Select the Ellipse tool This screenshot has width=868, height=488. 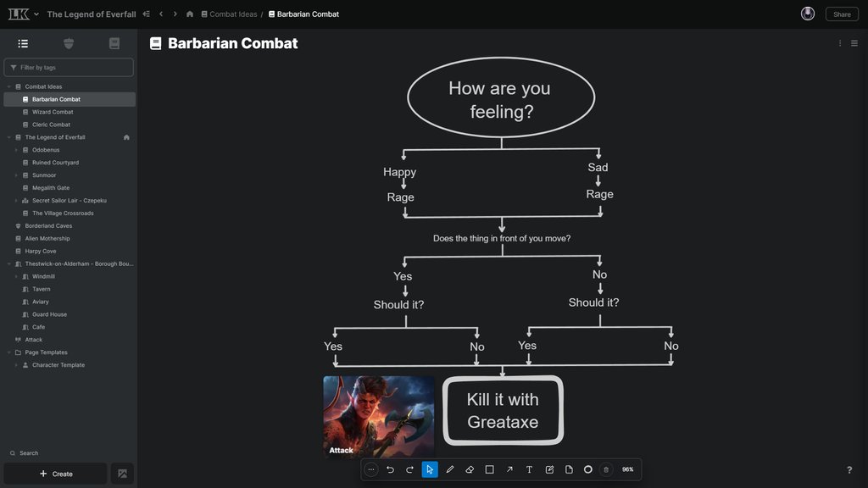click(587, 469)
